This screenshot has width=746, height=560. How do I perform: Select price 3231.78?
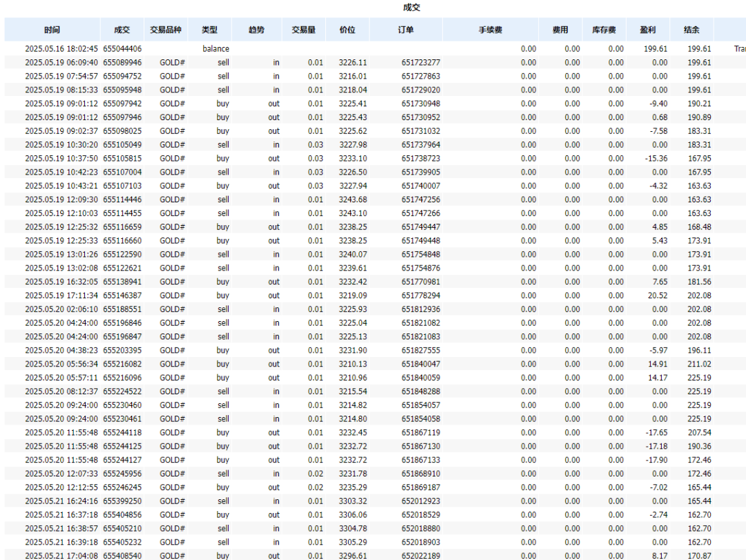pyautogui.click(x=352, y=474)
